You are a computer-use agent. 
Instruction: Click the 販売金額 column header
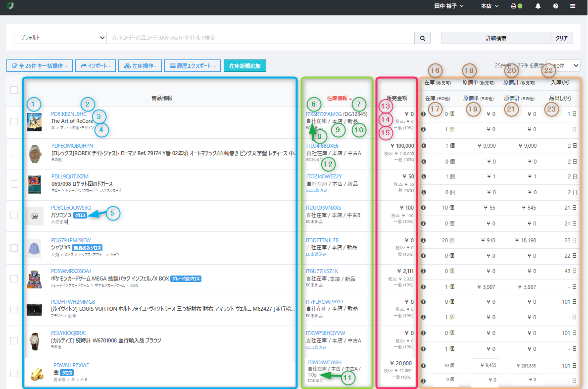(x=397, y=99)
